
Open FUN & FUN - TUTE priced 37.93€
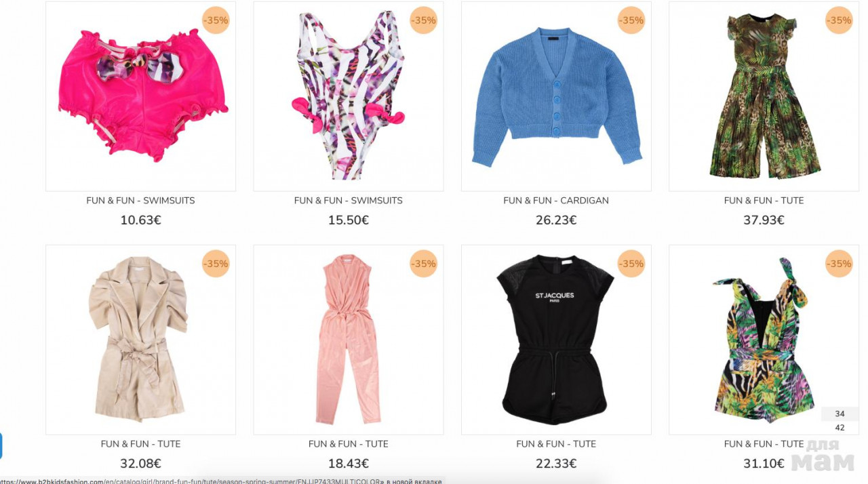click(x=764, y=201)
